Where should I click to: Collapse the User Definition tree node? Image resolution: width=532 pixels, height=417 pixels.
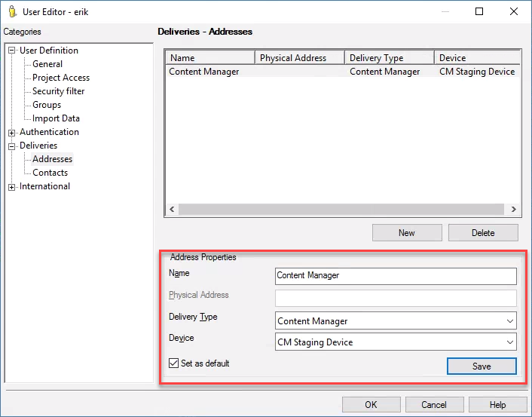pos(12,51)
